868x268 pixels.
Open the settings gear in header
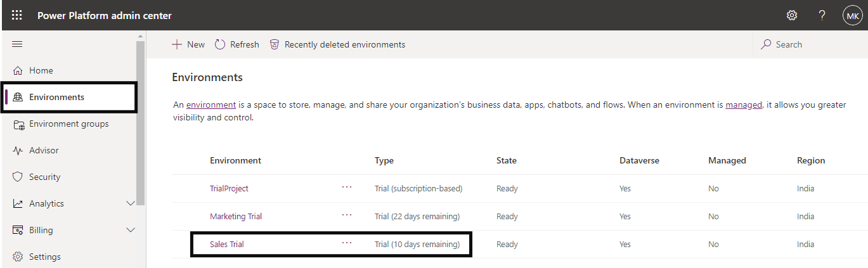point(792,15)
